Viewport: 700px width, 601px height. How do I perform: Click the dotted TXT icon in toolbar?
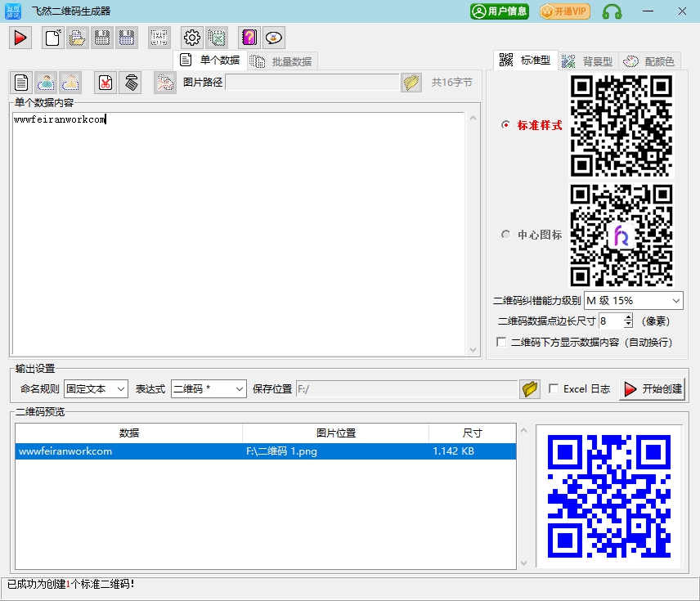159,38
